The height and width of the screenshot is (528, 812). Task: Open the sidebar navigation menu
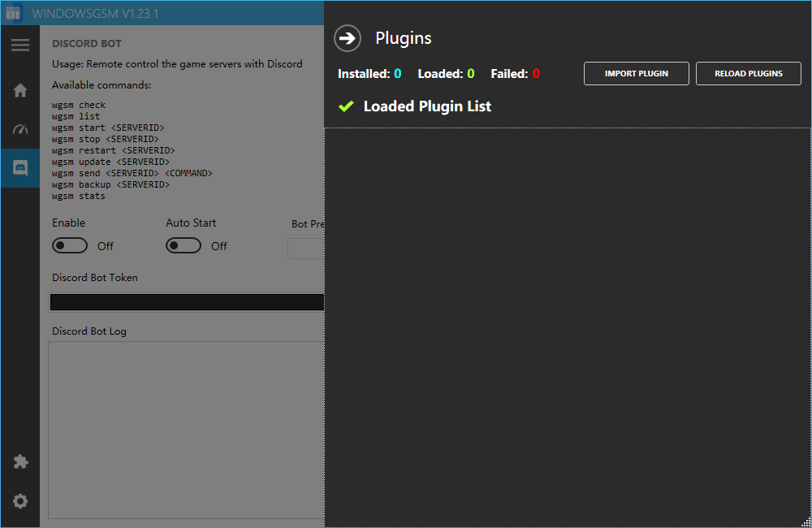click(20, 45)
